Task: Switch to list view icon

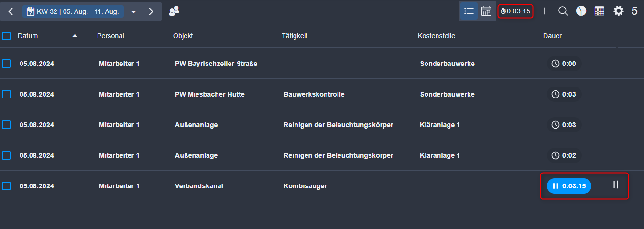Action: point(469,11)
